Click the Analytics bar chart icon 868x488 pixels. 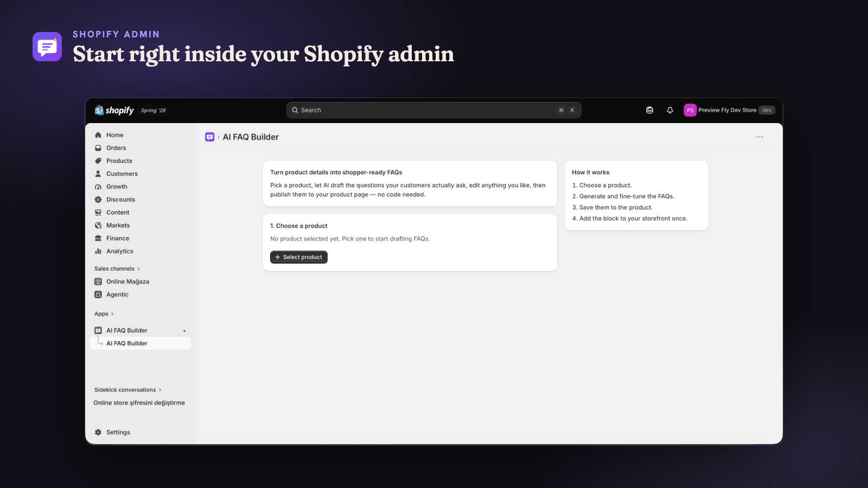[x=98, y=252]
